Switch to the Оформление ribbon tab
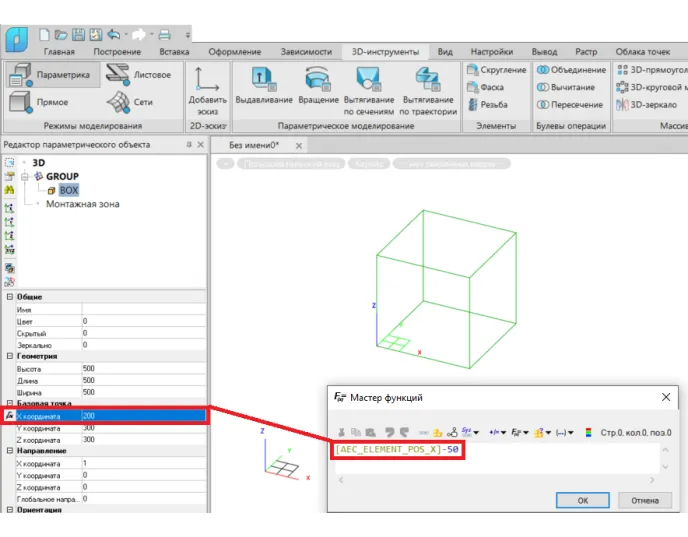 pyautogui.click(x=235, y=52)
